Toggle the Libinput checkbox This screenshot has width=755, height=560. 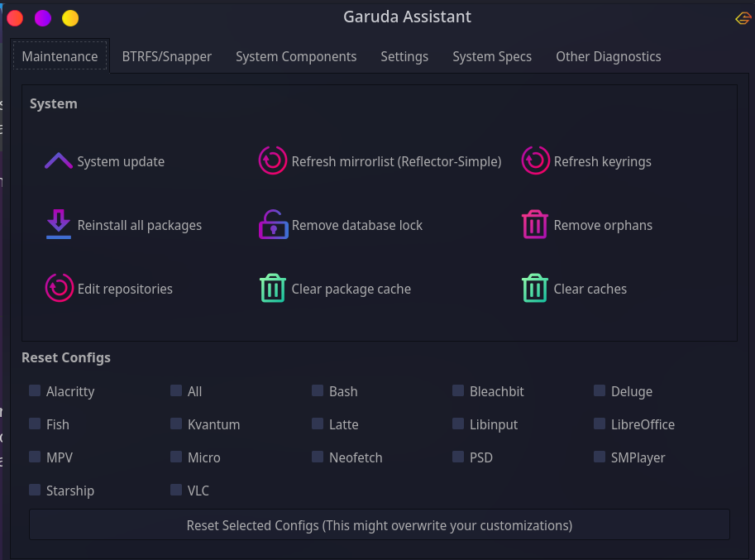click(458, 424)
